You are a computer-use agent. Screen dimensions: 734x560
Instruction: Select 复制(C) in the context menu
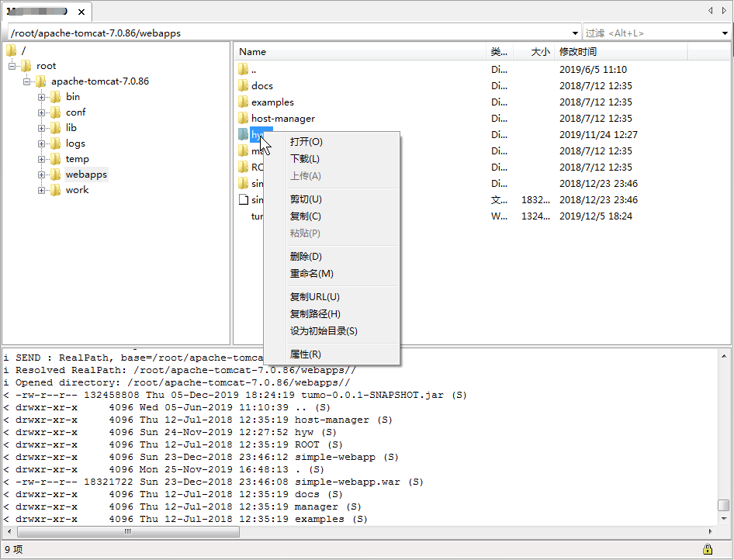pos(305,216)
